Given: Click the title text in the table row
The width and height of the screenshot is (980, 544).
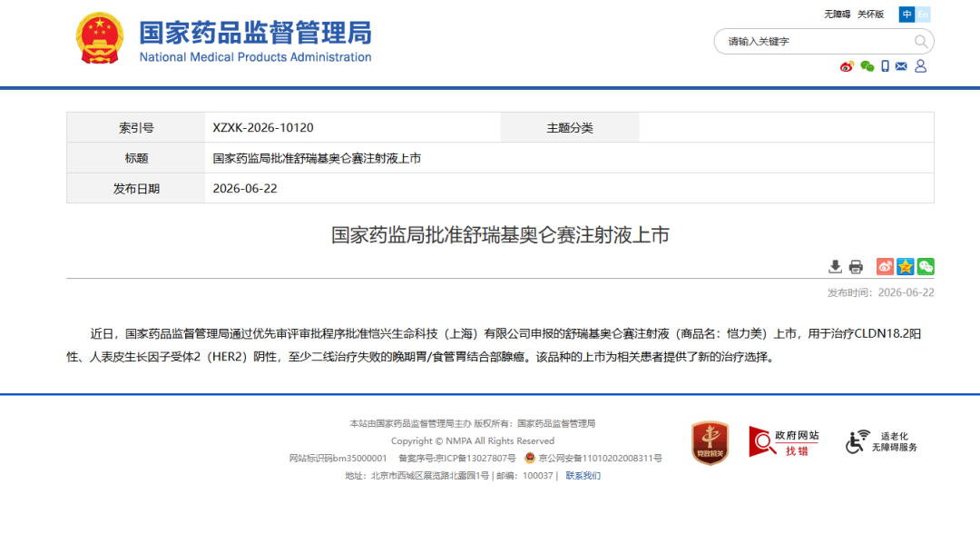Looking at the screenshot, I should pyautogui.click(x=317, y=158).
